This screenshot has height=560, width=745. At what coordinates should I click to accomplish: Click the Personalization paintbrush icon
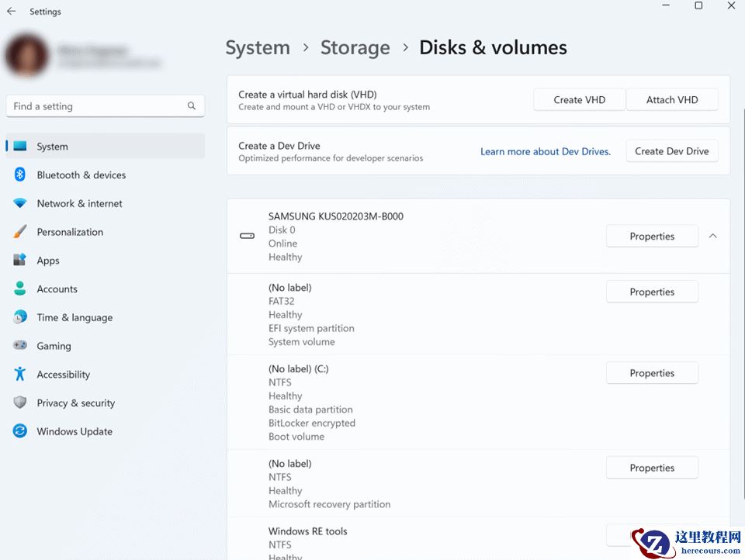(20, 232)
